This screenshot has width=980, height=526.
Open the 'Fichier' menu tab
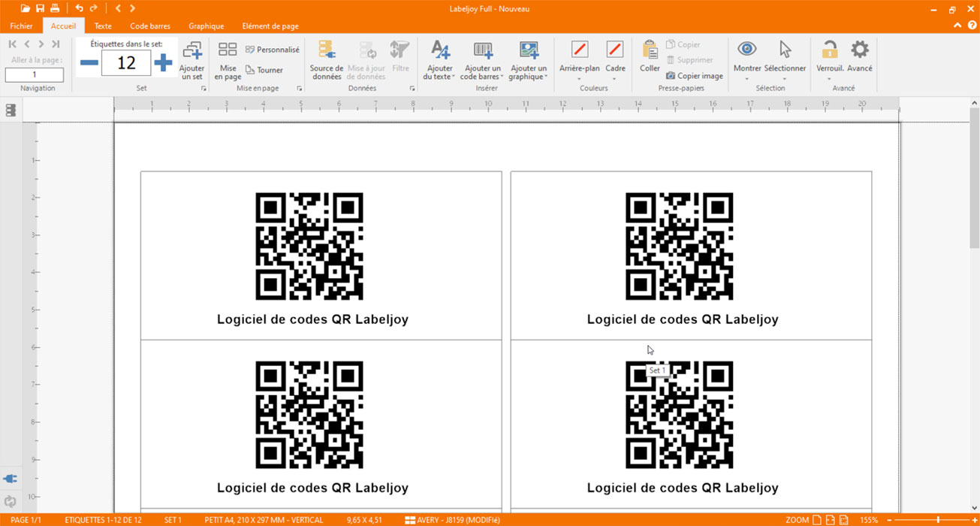[x=21, y=26]
